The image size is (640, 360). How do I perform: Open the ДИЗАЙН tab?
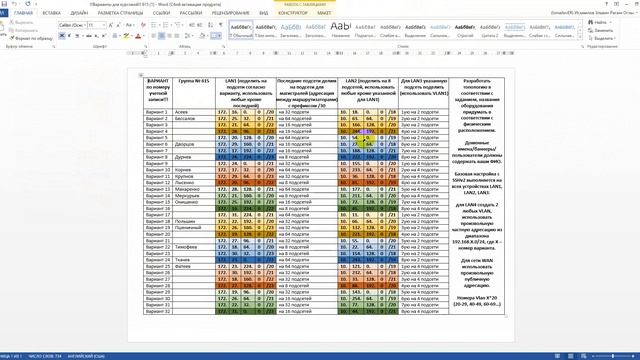(x=79, y=13)
